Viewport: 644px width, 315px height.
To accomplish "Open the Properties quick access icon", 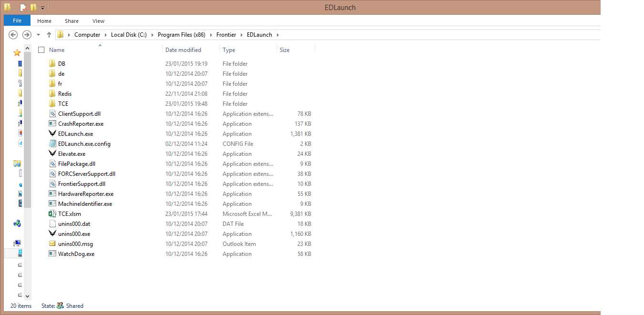I will coord(23,8).
